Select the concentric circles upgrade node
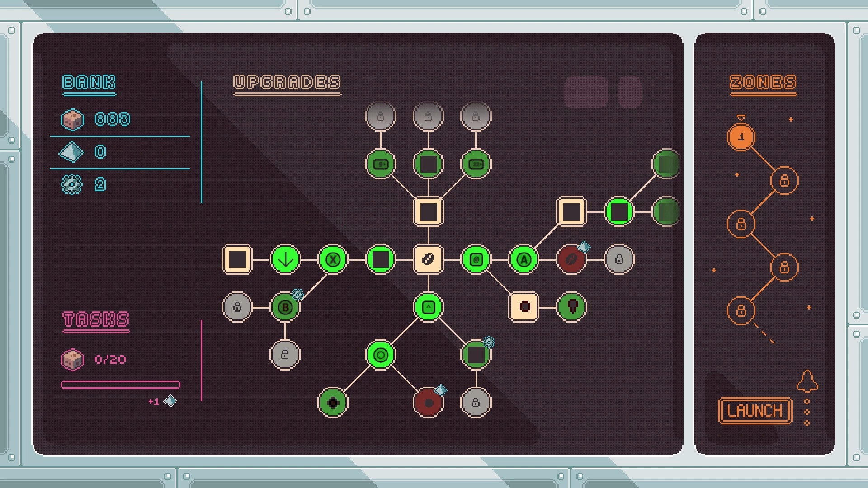Image resolution: width=868 pixels, height=488 pixels. point(381,355)
